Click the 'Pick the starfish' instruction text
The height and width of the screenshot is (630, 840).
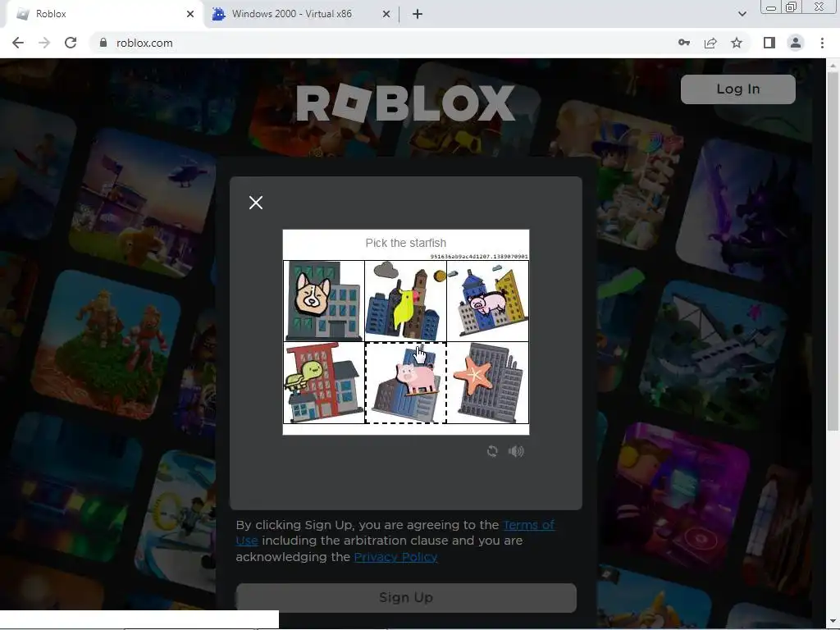405,243
